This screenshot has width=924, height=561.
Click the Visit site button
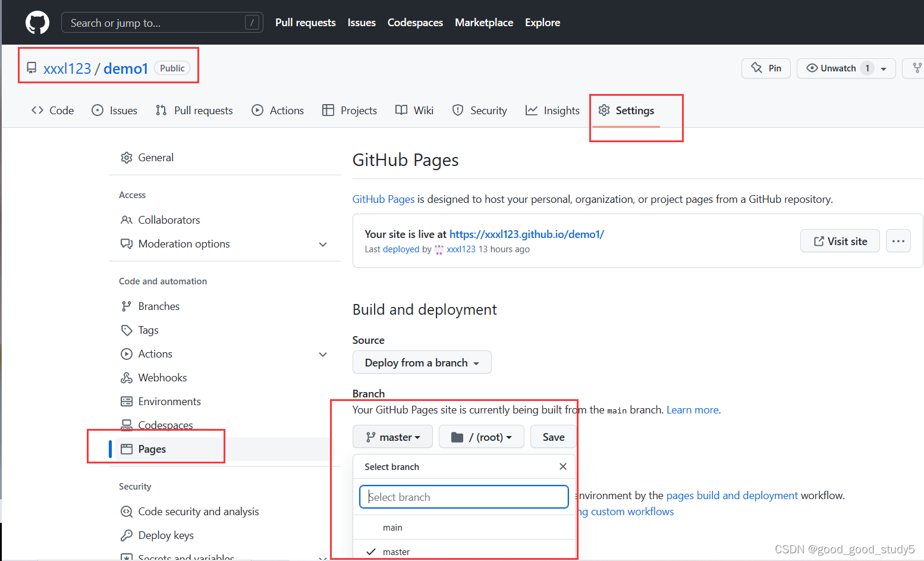tap(840, 241)
